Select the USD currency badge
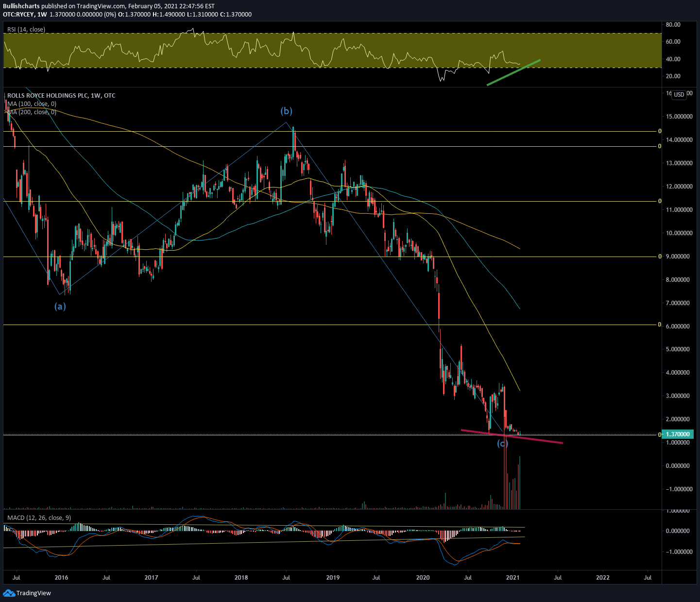The height and width of the screenshot is (602, 700). click(679, 95)
